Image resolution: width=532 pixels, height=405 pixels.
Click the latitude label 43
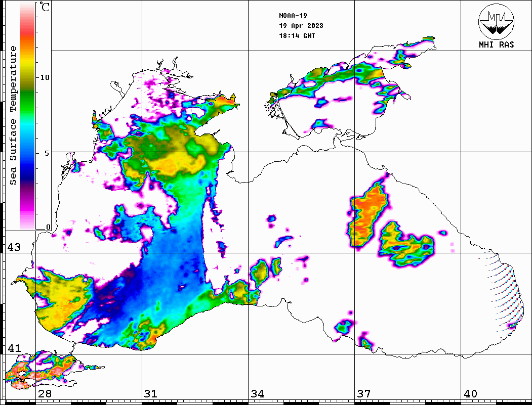pyautogui.click(x=13, y=247)
